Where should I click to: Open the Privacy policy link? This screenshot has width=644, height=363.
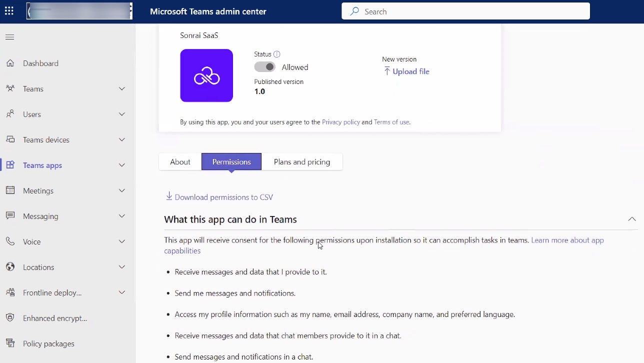point(341,122)
